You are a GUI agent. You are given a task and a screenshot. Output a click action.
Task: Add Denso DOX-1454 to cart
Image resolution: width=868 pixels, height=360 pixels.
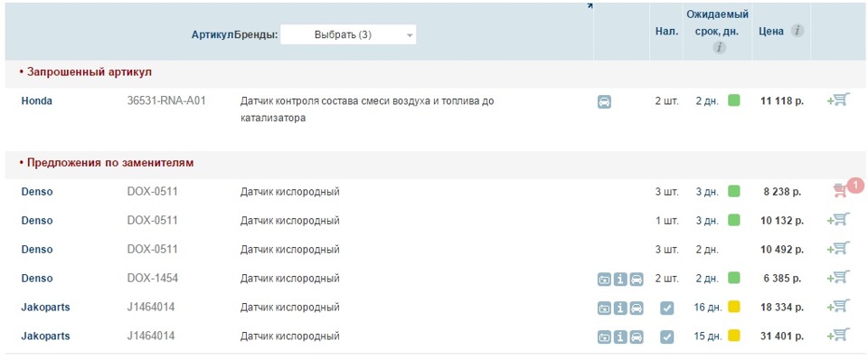click(838, 278)
